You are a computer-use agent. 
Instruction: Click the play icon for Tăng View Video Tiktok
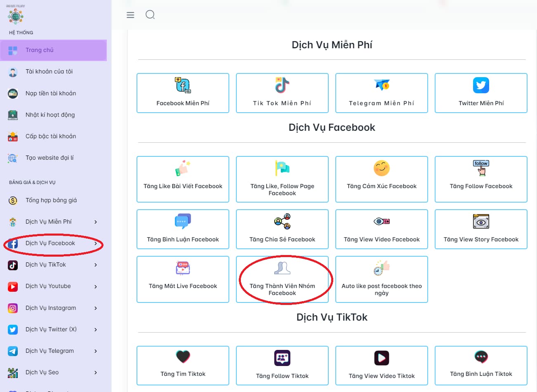[x=382, y=358]
